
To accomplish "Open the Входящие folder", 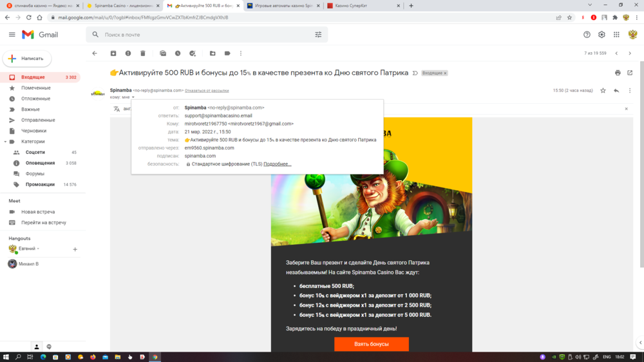I will pos(33,77).
